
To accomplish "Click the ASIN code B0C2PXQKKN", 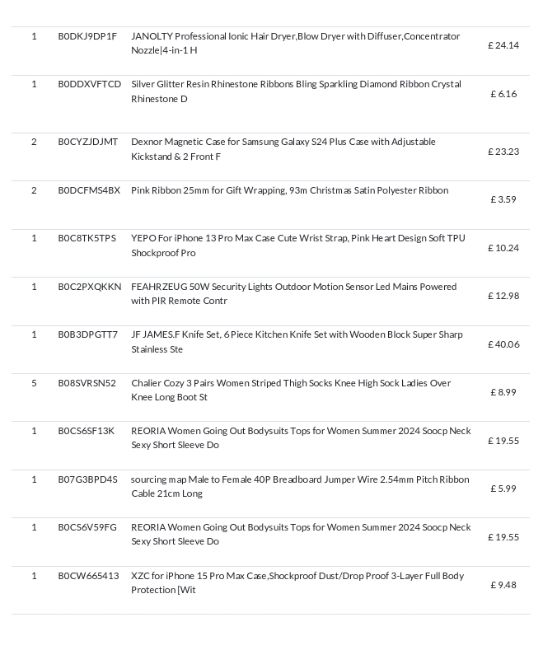I will click(90, 287).
